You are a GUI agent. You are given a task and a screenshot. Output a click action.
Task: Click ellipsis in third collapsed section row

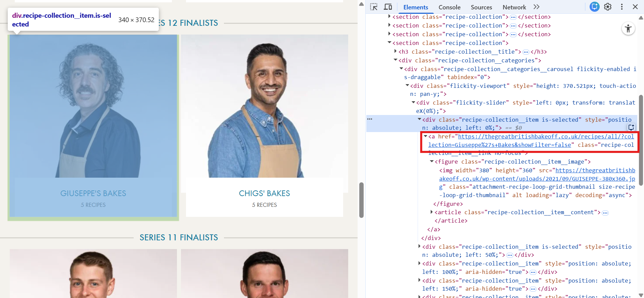pos(513,35)
